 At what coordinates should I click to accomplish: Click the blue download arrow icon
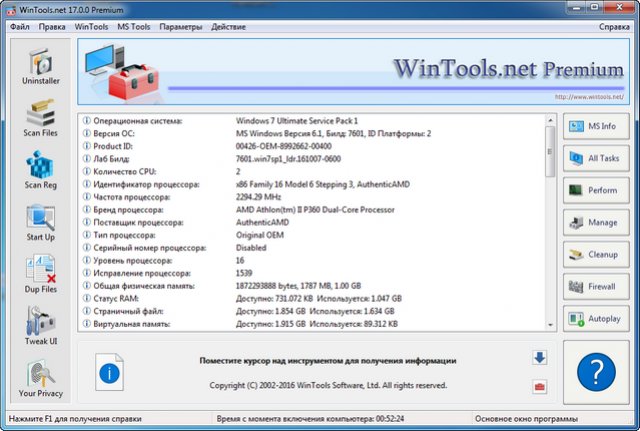539,358
